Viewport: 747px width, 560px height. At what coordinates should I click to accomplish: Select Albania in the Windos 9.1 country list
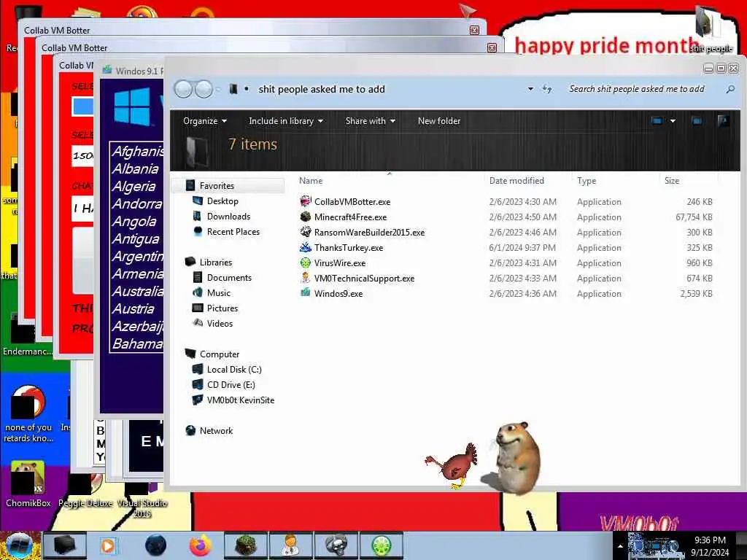(135, 169)
